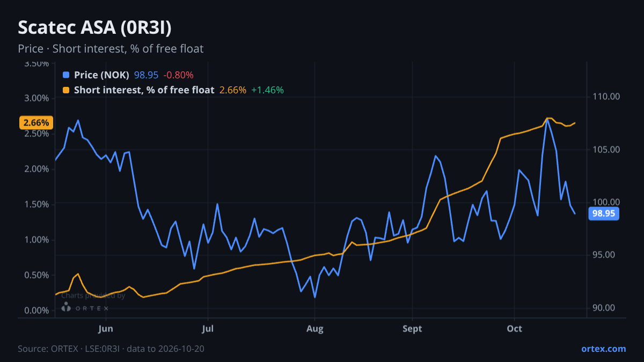The height and width of the screenshot is (362, 644).
Task: Click the 2.00% left axis label
Action: (x=36, y=169)
